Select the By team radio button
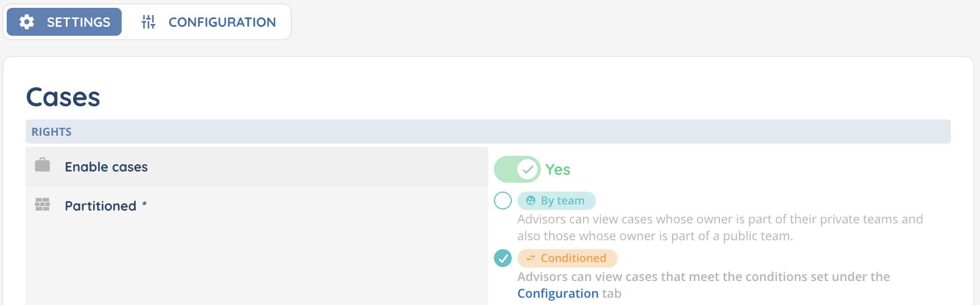This screenshot has width=980, height=305. pos(503,201)
